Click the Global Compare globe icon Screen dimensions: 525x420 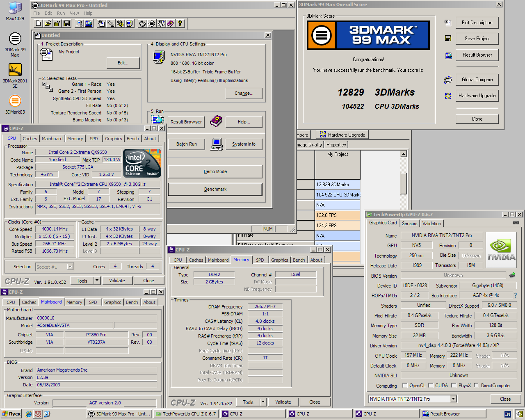point(448,80)
